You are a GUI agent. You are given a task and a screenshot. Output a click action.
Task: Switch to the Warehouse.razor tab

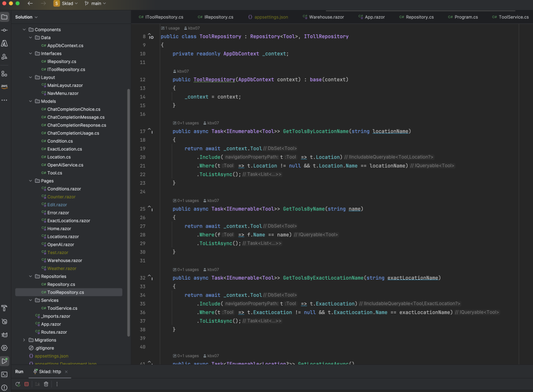click(x=326, y=17)
